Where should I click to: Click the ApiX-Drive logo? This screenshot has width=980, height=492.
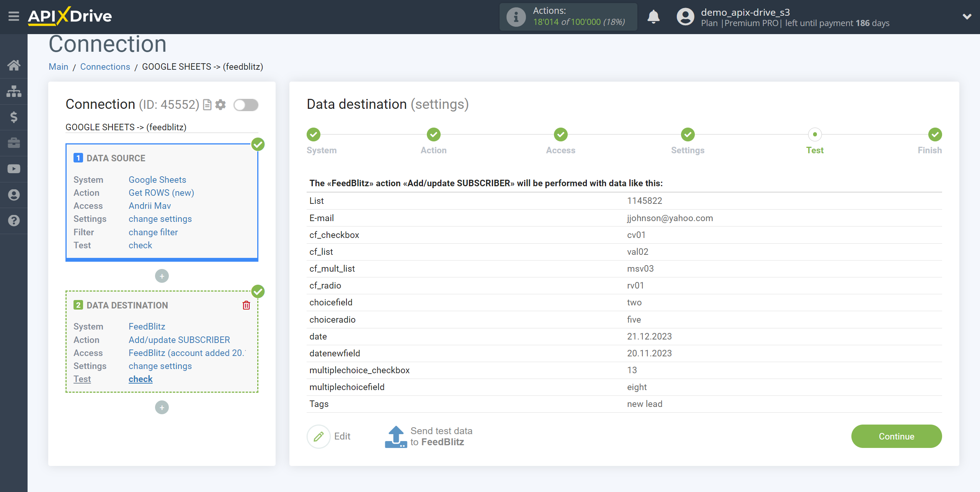(x=70, y=16)
